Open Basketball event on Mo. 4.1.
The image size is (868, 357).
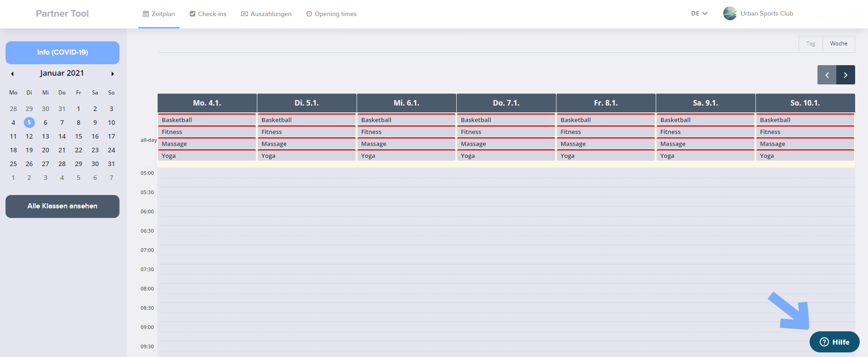[207, 120]
